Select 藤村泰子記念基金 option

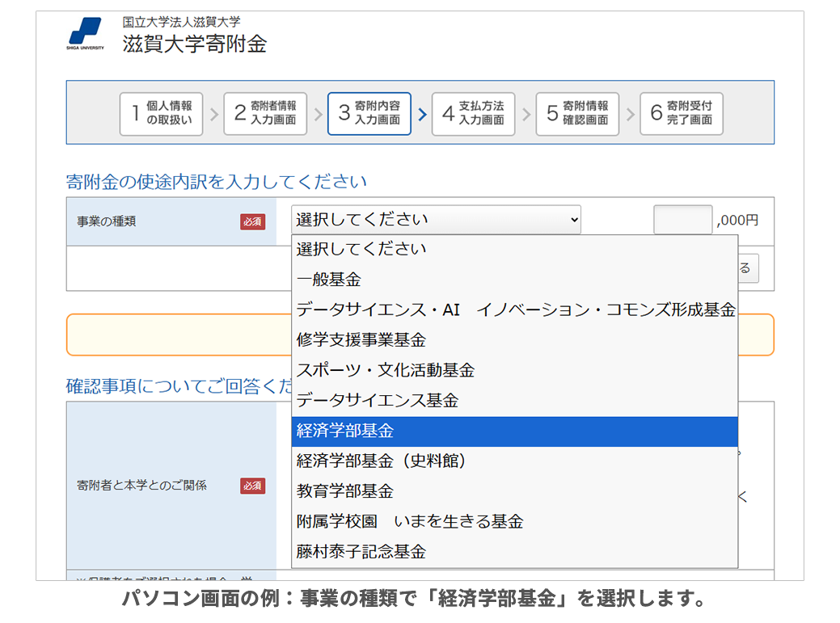tap(514, 552)
